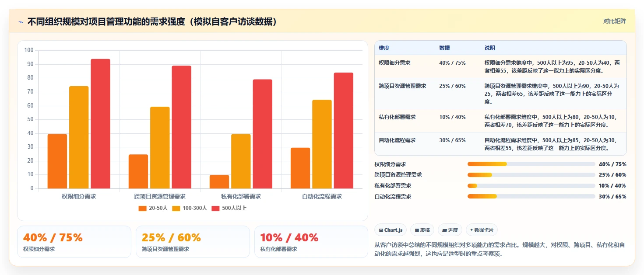The image size is (644, 275).
Task: Click the 跨项目资源管理需求 x-axis label
Action: pos(160,196)
